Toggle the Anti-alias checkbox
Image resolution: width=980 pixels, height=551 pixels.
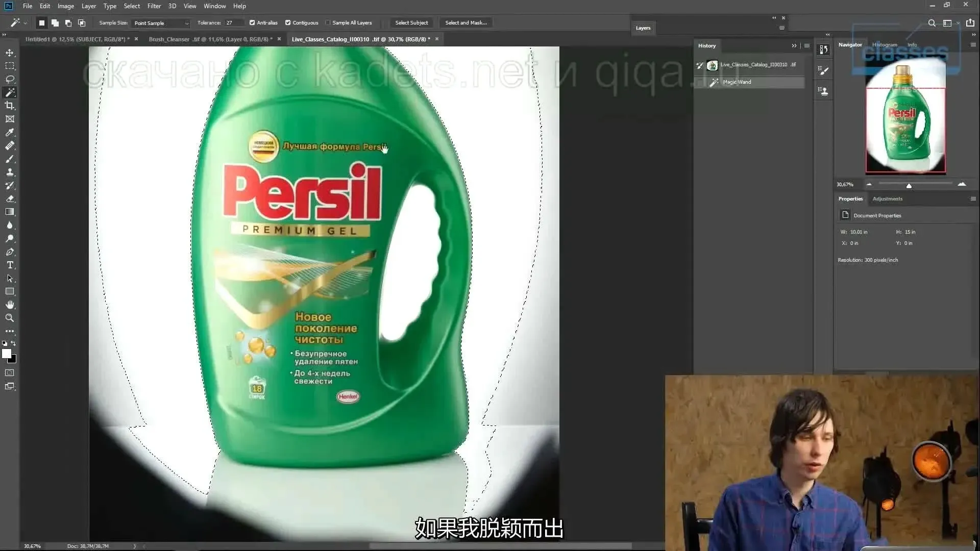[252, 22]
